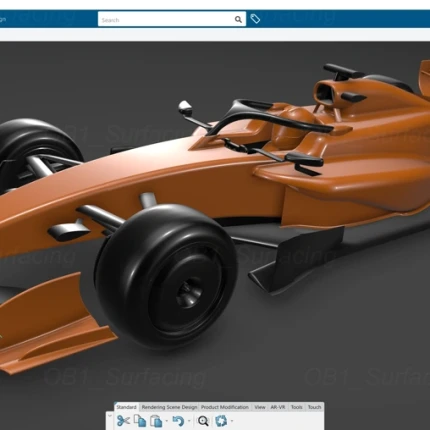Screen dimensions: 430x430
Task: Click the zoom magnifier icon in toolbar
Action: click(x=203, y=421)
